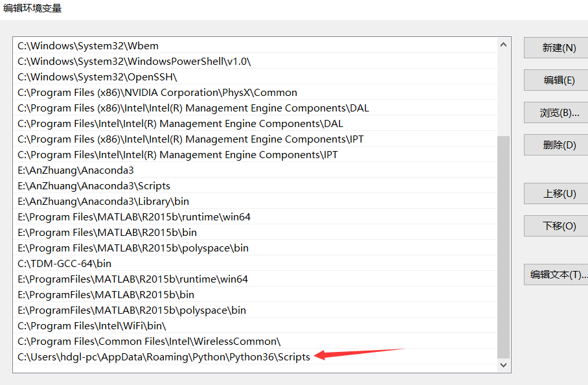Select the Intel\WiFi\bin\ path entry
Viewport: 588px width, 385px height.
tap(255, 326)
